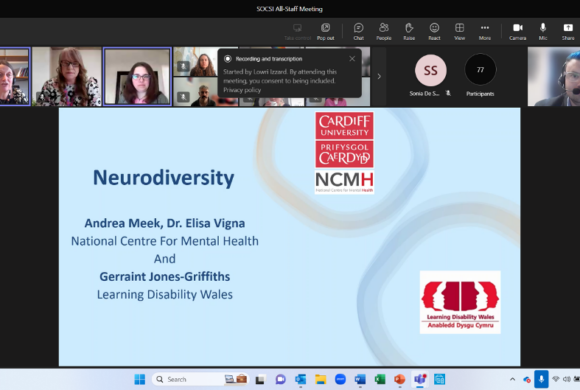Click the Learning Disability Wales logo
The height and width of the screenshot is (390, 580).
460,302
